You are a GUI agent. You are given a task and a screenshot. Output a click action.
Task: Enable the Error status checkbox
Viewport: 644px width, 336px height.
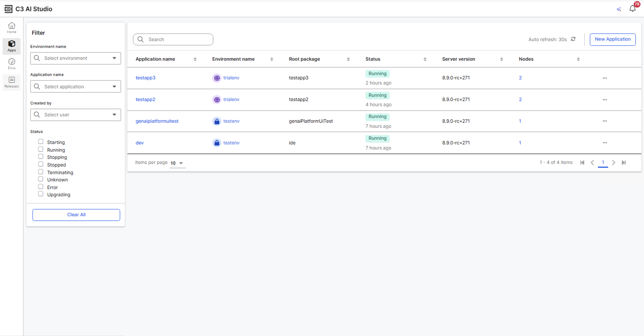pos(40,187)
